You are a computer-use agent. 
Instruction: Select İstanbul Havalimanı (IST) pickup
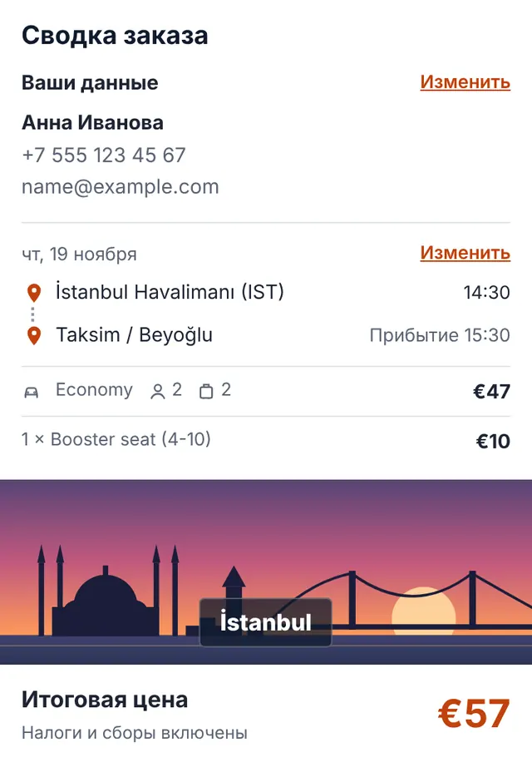point(170,292)
